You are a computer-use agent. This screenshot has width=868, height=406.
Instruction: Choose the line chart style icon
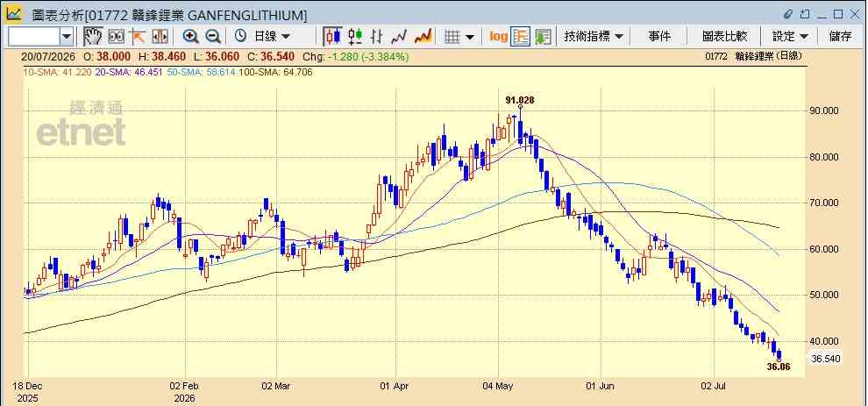[x=399, y=37]
